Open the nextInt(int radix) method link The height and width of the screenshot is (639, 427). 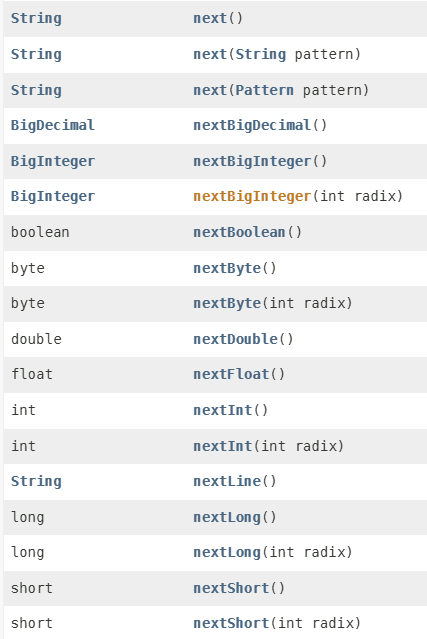point(223,445)
